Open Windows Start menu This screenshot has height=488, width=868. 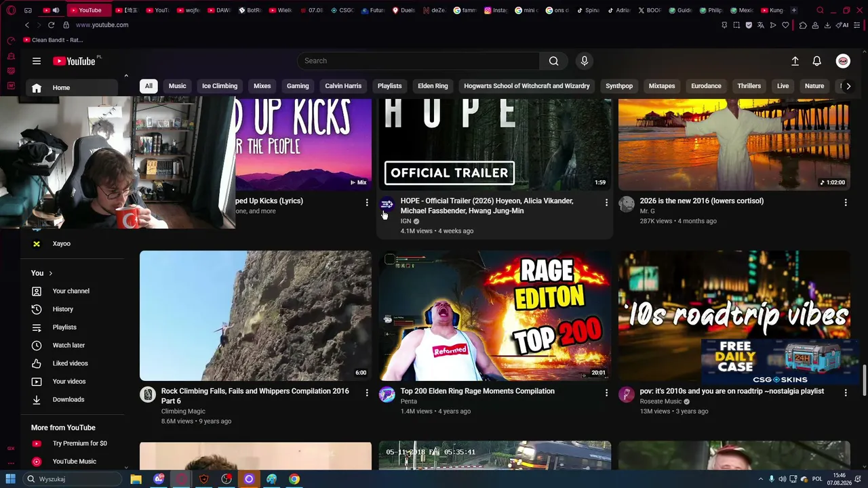tap(10, 479)
